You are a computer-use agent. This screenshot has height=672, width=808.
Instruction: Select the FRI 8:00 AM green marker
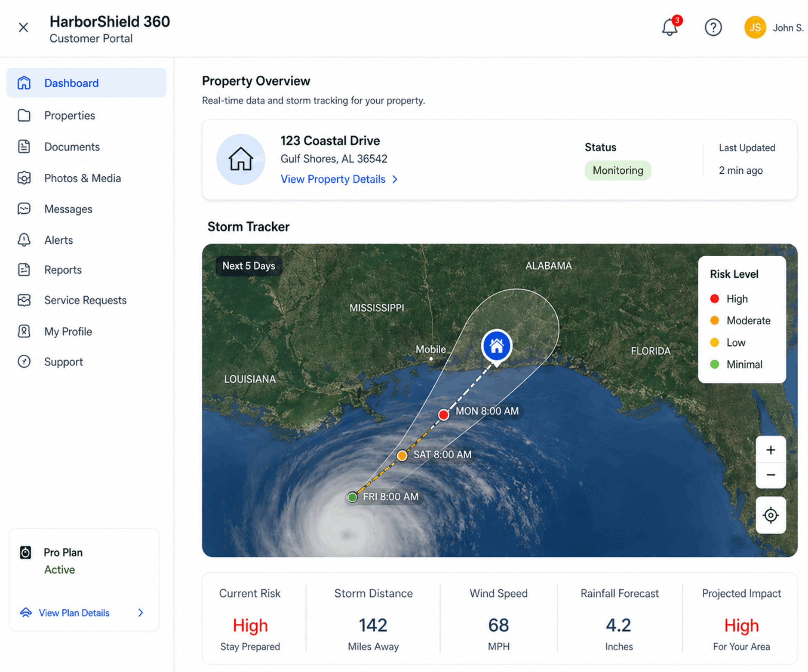point(352,497)
